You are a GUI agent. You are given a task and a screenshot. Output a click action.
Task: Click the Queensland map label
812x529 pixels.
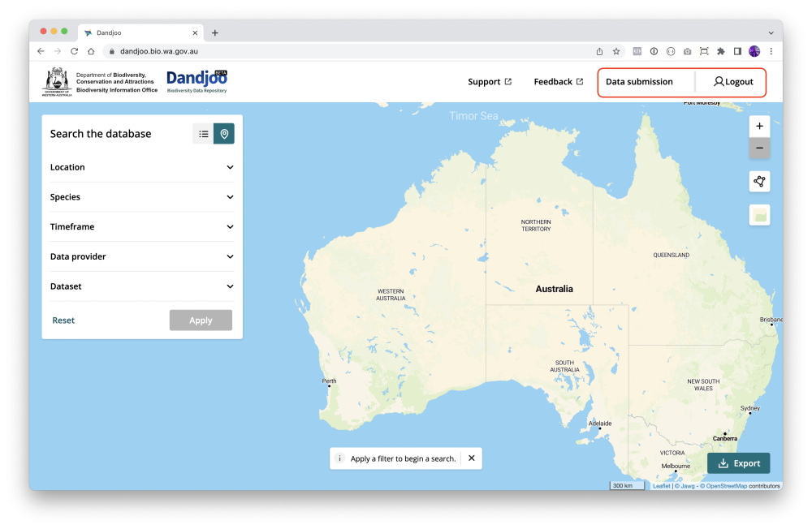[672, 256]
